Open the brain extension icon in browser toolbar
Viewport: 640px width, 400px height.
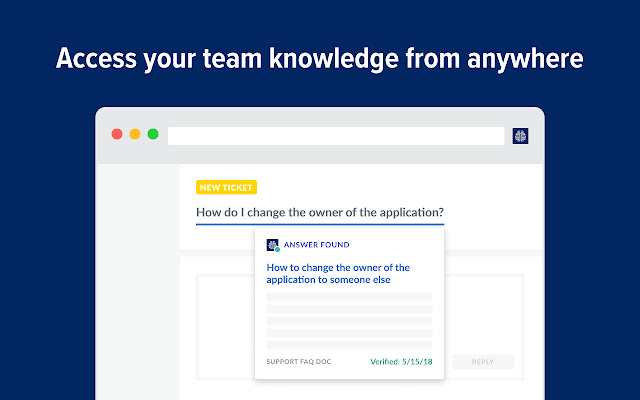[x=520, y=135]
